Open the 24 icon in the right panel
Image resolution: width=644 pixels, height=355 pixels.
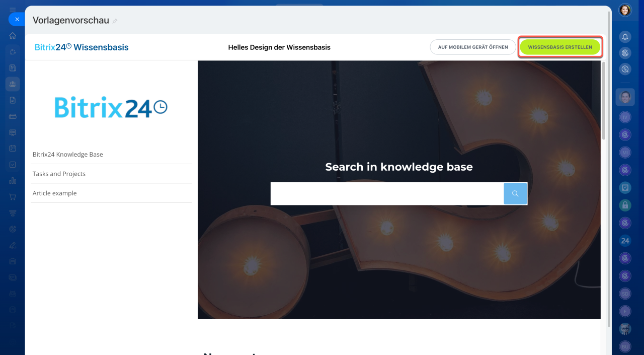pos(625,241)
